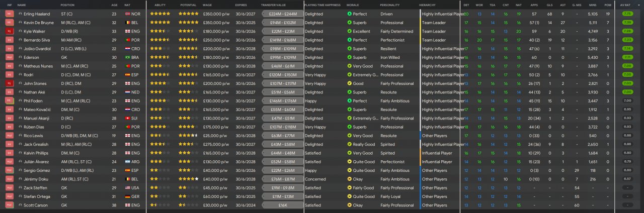Click the CRO flag for Joško Gvardiol
Screen dimensions: 644x213
pos(127,49)
